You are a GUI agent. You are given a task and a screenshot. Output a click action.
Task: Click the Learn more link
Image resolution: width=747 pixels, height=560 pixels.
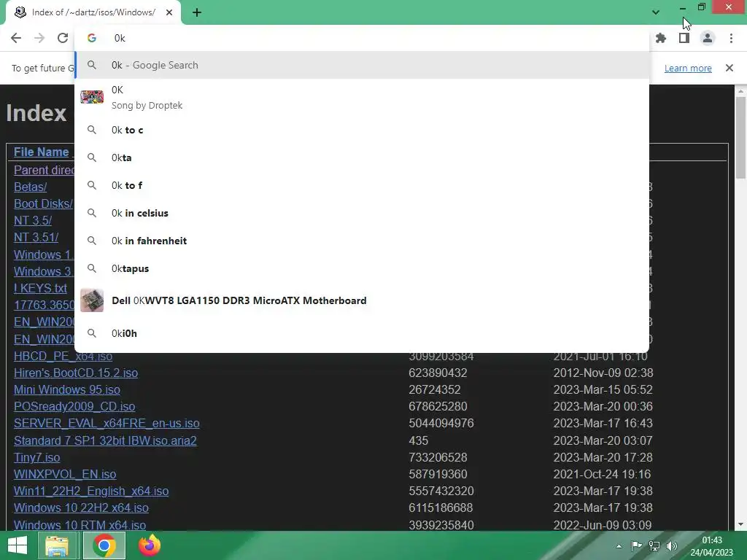[688, 68]
